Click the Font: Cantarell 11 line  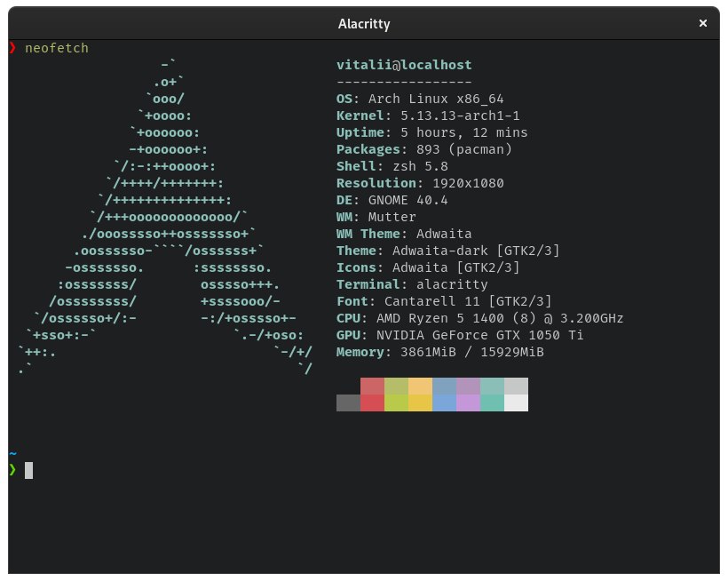pyautogui.click(x=444, y=301)
